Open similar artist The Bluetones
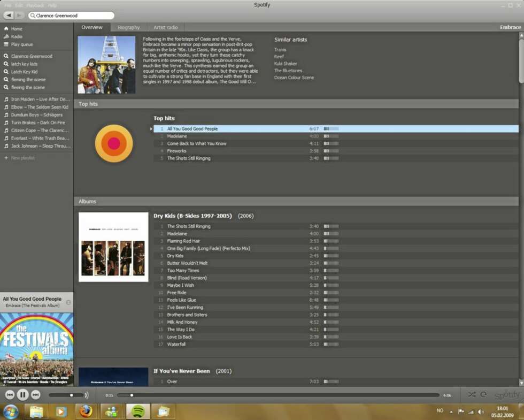The width and height of the screenshot is (524, 420). [288, 71]
